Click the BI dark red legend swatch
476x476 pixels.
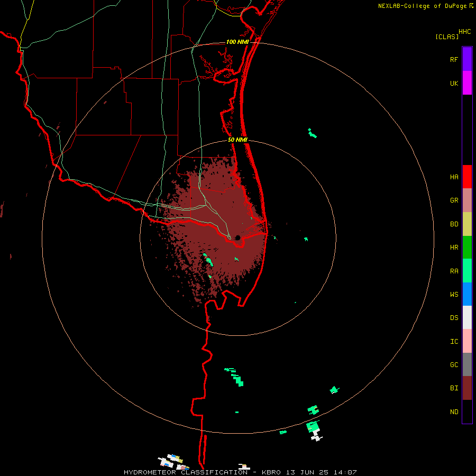(467, 388)
